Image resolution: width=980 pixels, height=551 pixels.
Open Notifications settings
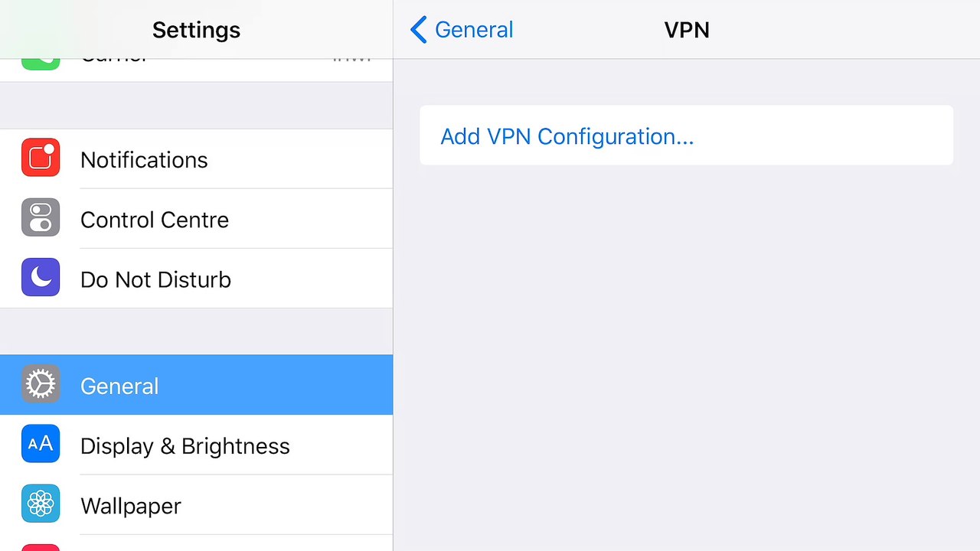196,159
